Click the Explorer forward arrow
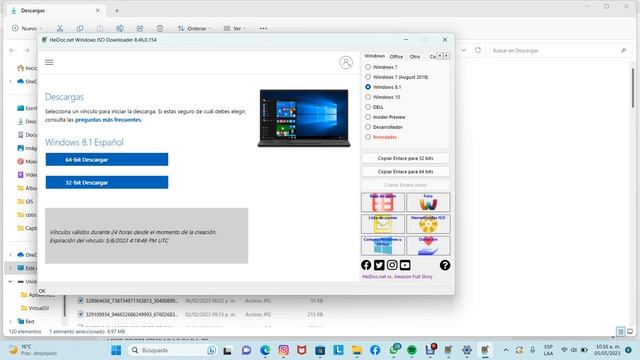Screen dimensions: 640x360 tap(27, 50)
